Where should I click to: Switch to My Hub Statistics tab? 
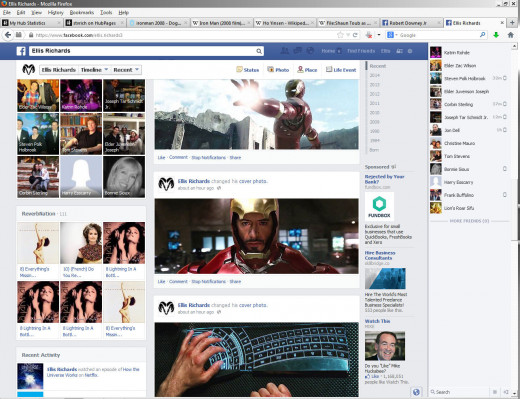click(31, 23)
